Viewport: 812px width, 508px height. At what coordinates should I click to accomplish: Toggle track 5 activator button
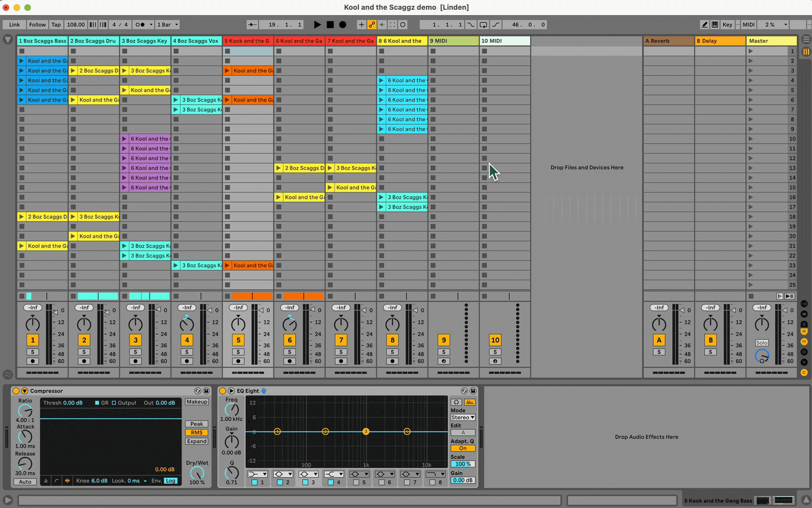click(238, 340)
